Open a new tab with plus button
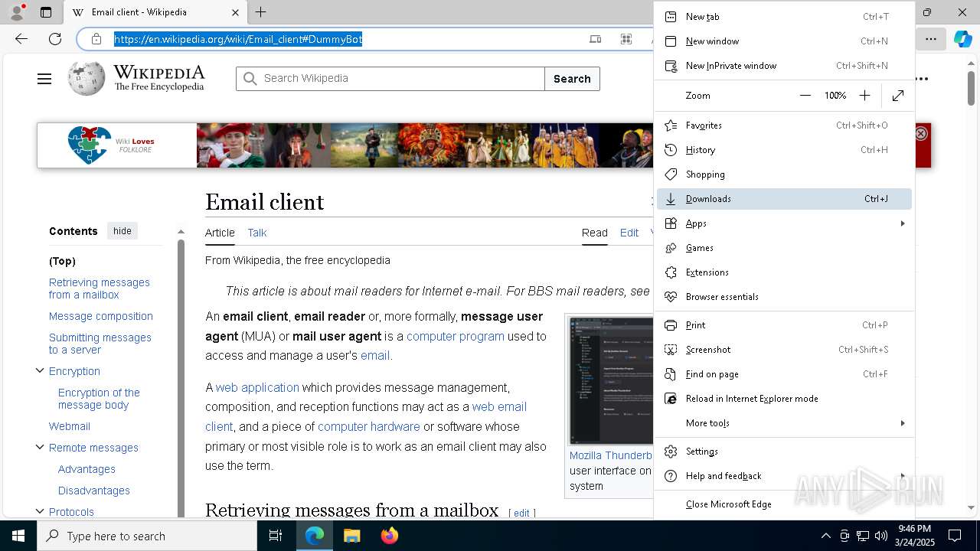 (x=260, y=12)
